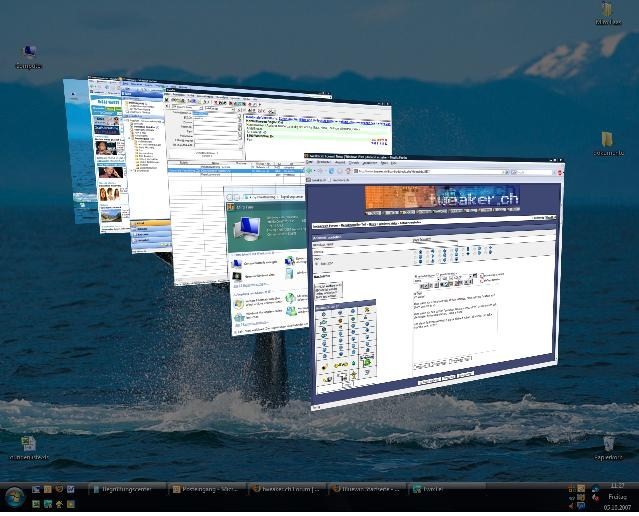The width and height of the screenshot is (639, 516).
Task: Activate tweaker.ch Forum taskbar button
Action: pyautogui.click(x=287, y=489)
